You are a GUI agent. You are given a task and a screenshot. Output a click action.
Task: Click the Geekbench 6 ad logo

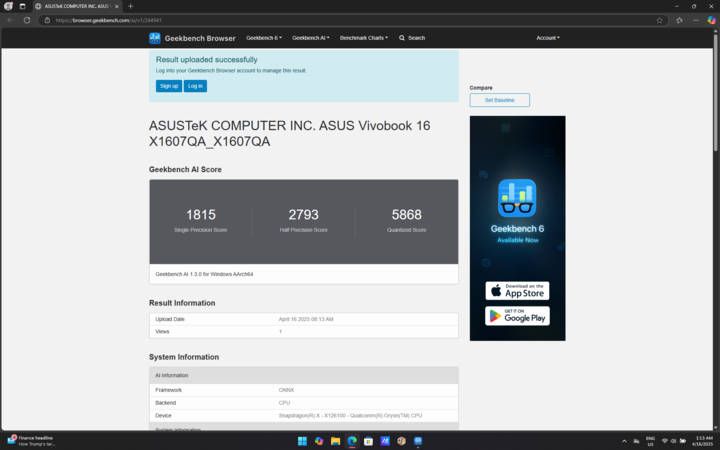pos(517,198)
